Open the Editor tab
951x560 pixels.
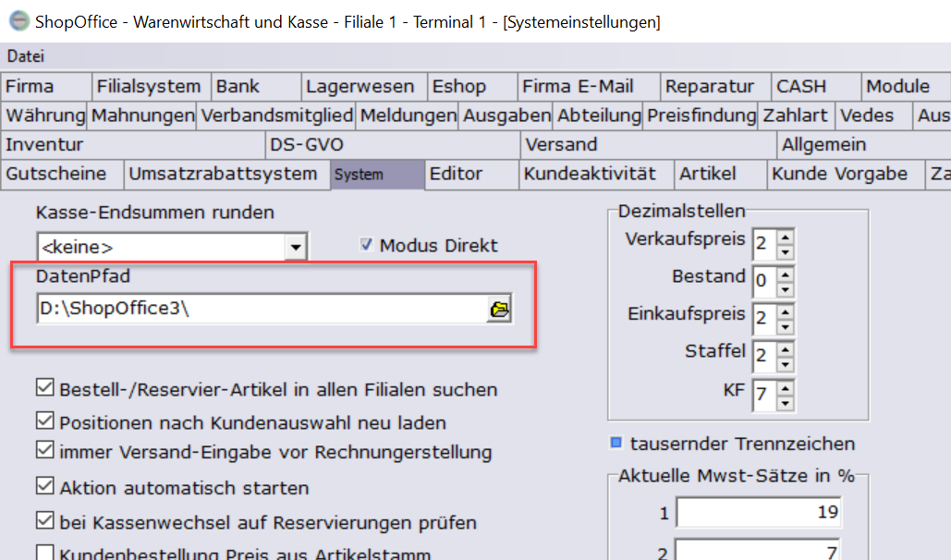click(471, 174)
